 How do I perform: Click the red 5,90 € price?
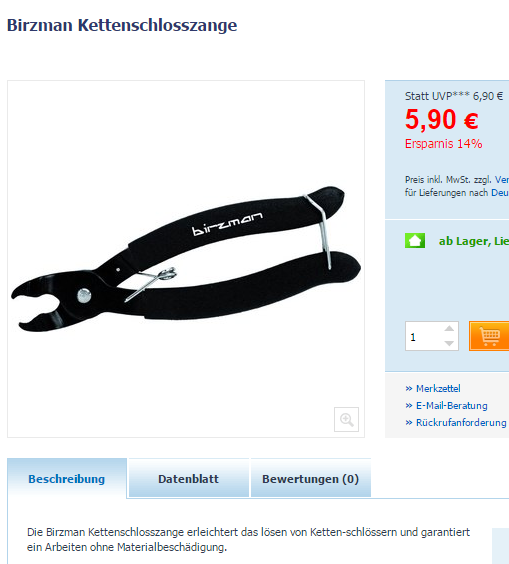[441, 119]
